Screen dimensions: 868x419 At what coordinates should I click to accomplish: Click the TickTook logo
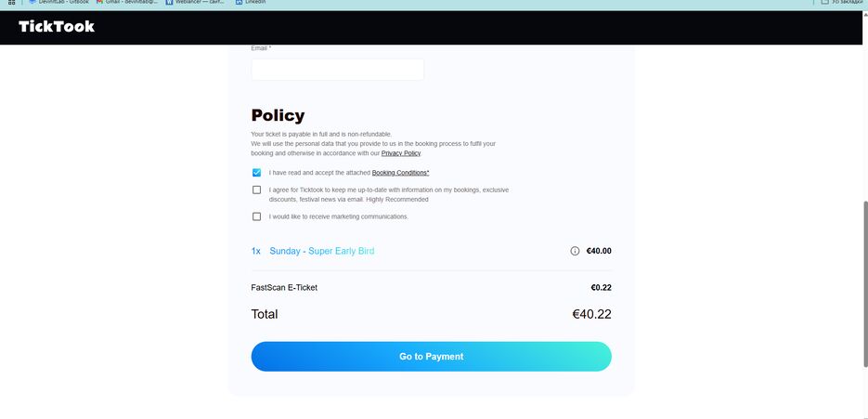pyautogui.click(x=57, y=27)
